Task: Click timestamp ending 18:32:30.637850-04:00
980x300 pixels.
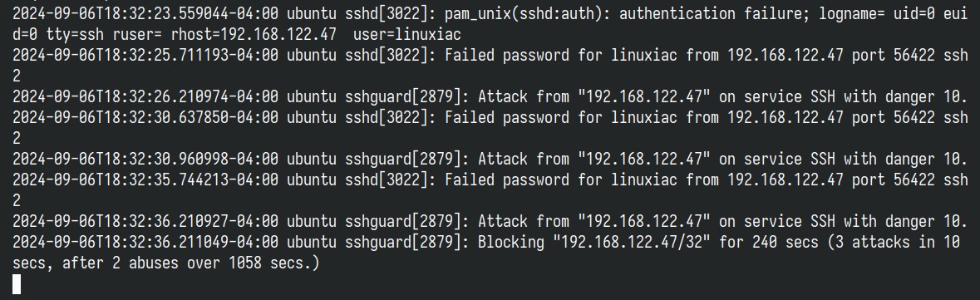Action: pyautogui.click(x=145, y=117)
